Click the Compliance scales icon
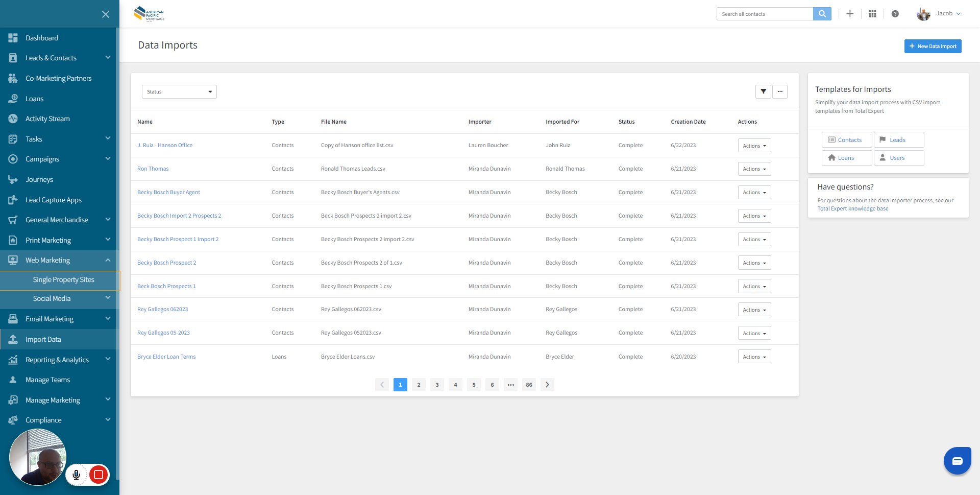The image size is (980, 495). coord(13,420)
